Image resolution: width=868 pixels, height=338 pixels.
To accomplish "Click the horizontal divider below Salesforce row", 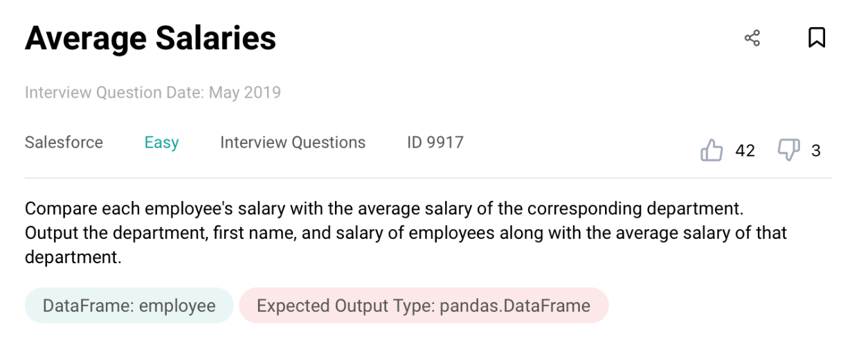I will pyautogui.click(x=428, y=178).
